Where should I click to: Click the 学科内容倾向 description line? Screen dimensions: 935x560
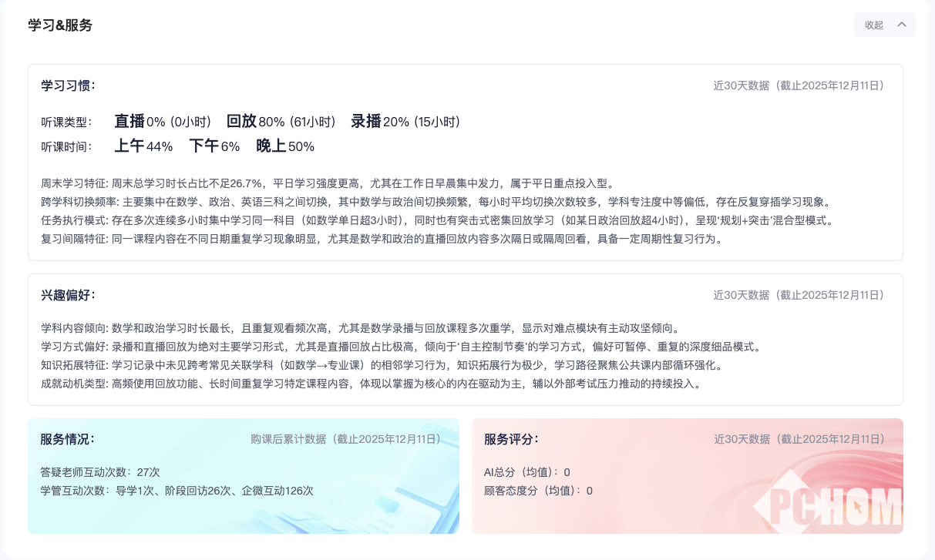tap(361, 328)
